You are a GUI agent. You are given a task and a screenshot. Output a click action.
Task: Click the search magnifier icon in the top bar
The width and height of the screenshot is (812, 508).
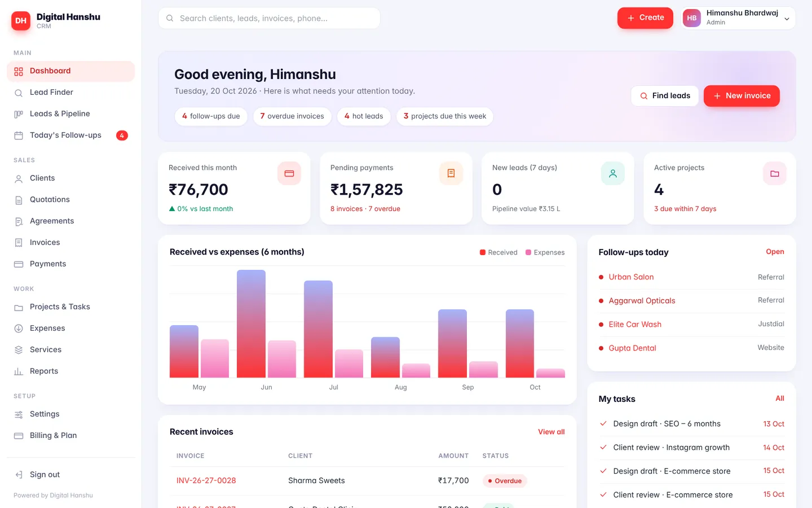pos(170,18)
